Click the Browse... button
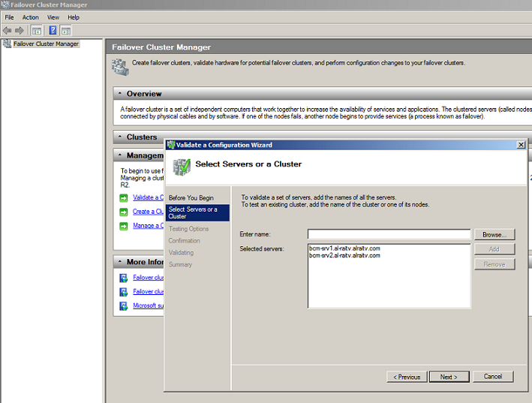 pyautogui.click(x=494, y=234)
